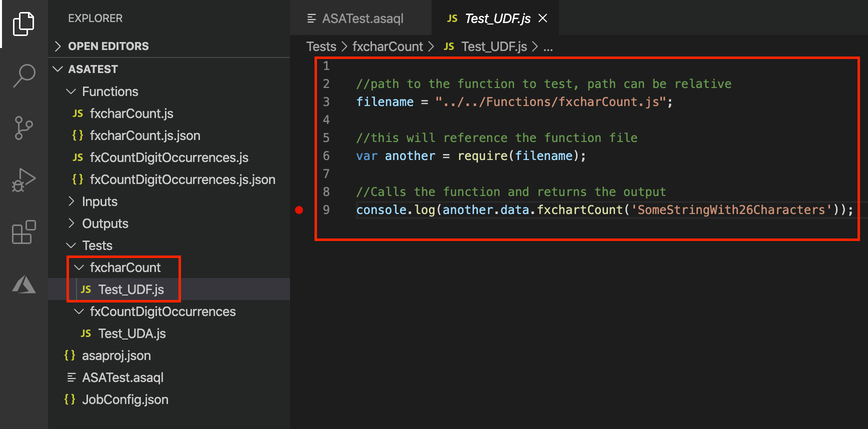Click Tests in the breadcrumb path
Viewport: 868px width, 429px height.
coord(321,46)
